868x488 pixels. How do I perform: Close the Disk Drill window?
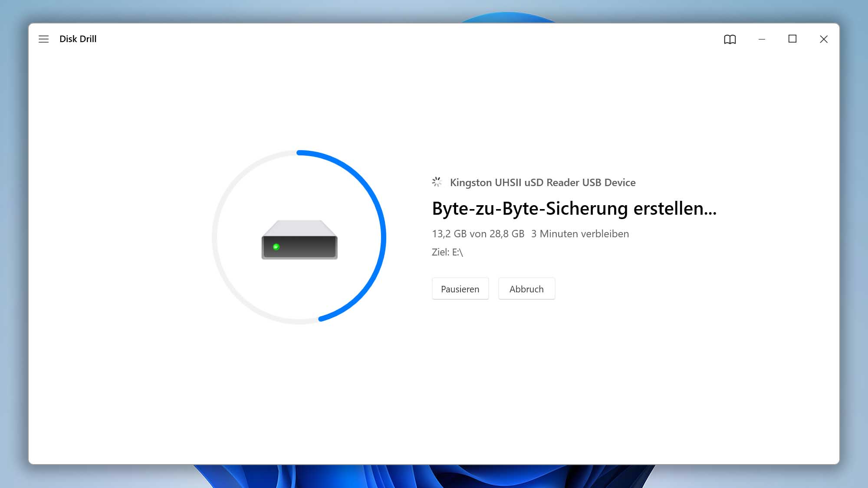click(x=824, y=39)
